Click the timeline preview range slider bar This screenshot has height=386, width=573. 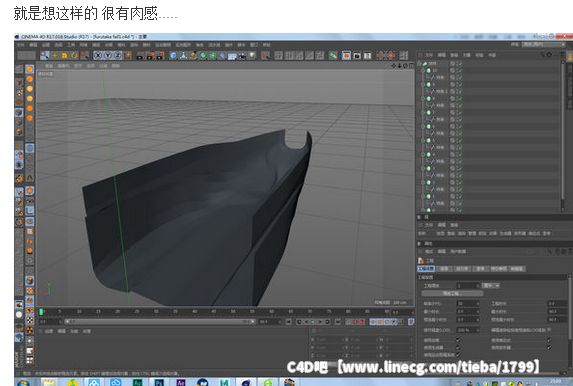tap(160, 322)
